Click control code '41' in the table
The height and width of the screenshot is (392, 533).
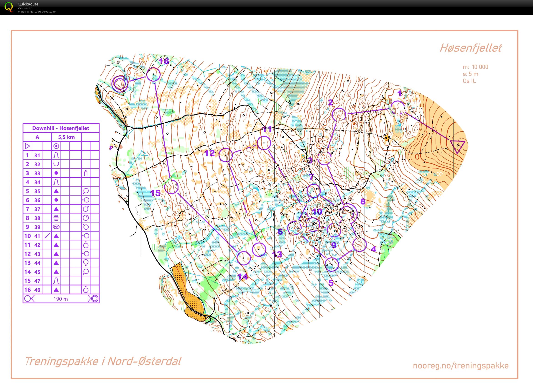click(37, 236)
